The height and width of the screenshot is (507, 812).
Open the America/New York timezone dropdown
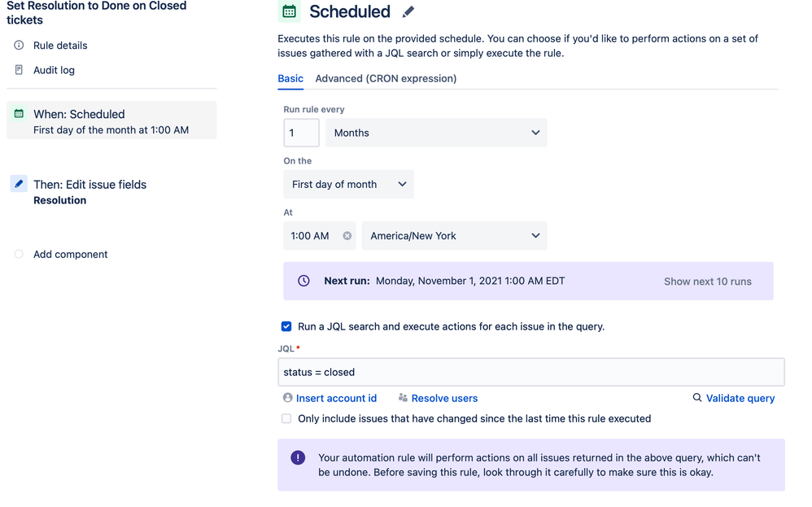pos(454,236)
